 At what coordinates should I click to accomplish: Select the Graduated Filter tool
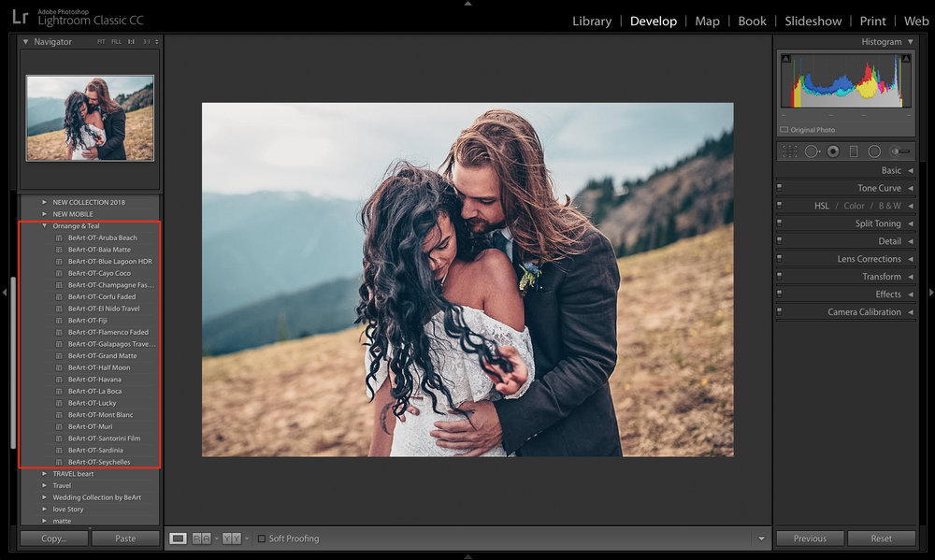[x=854, y=151]
